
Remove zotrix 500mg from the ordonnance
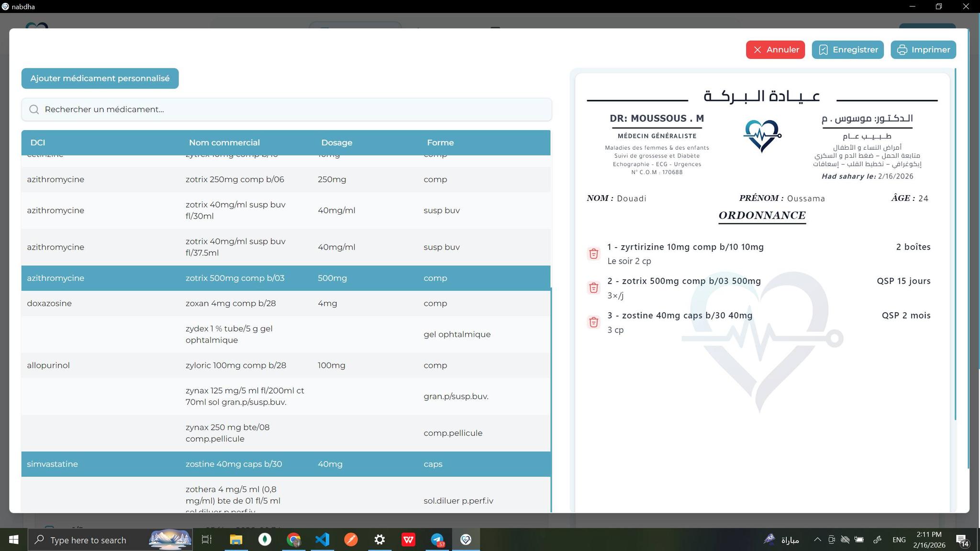[593, 287]
